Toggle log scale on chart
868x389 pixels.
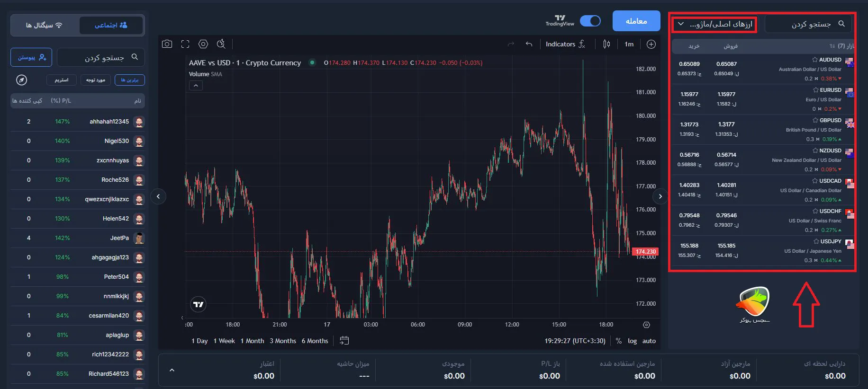pyautogui.click(x=632, y=341)
